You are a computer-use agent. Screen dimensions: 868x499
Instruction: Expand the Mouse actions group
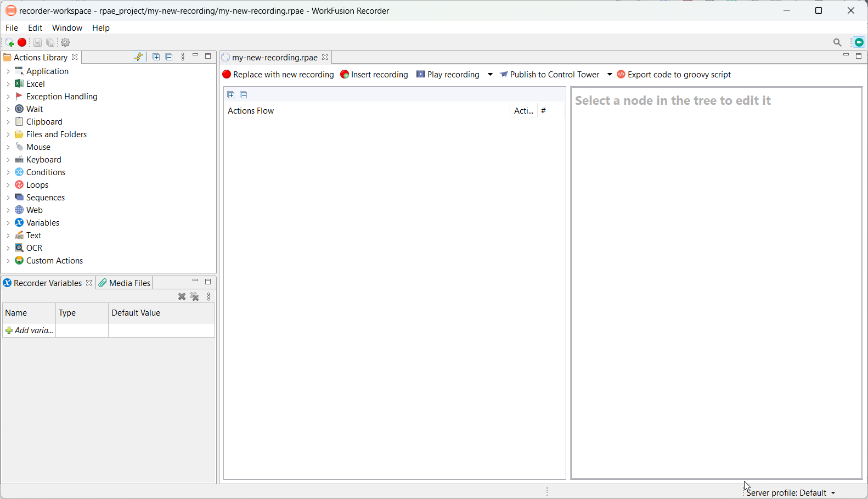point(8,147)
